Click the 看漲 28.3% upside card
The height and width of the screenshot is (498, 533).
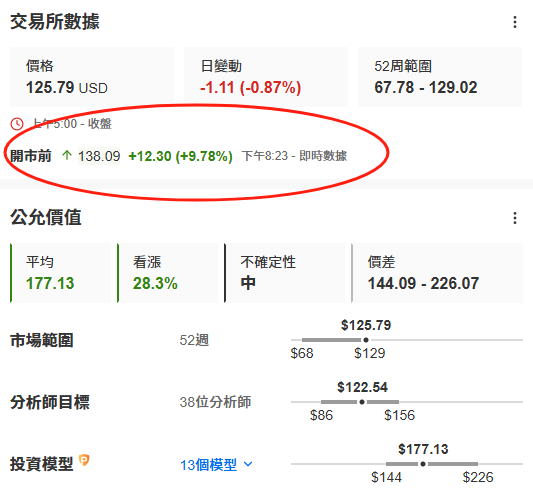(x=168, y=273)
